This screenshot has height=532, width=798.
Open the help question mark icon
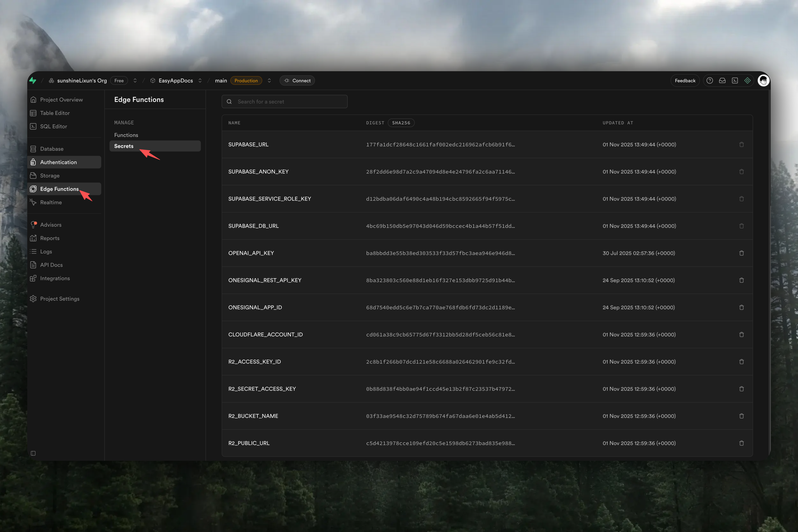pos(709,80)
